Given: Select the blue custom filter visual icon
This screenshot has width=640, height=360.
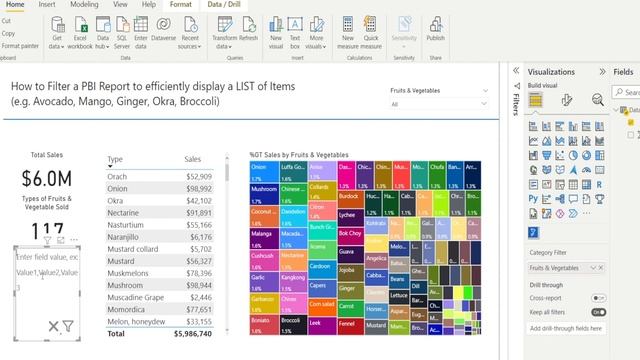Looking at the screenshot, I should (533, 232).
